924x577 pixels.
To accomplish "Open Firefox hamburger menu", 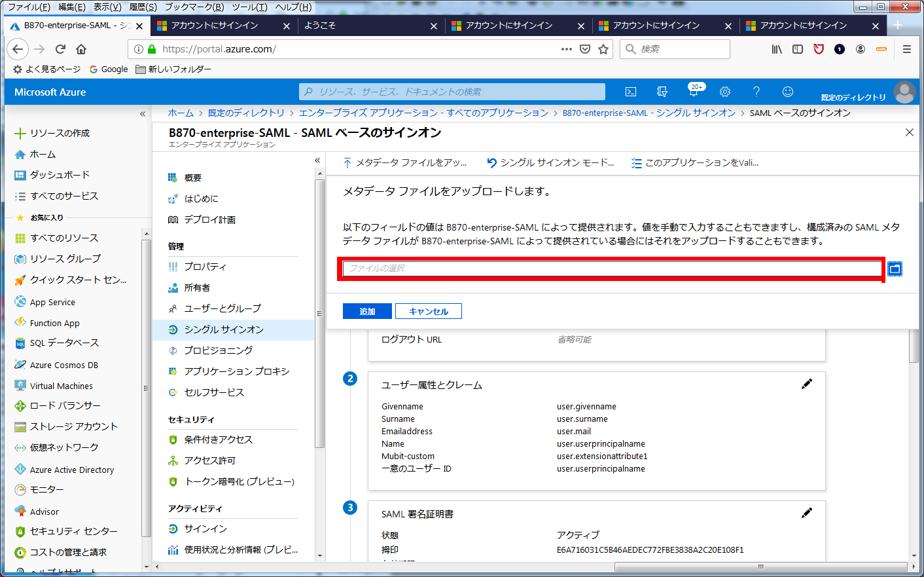I will [906, 49].
